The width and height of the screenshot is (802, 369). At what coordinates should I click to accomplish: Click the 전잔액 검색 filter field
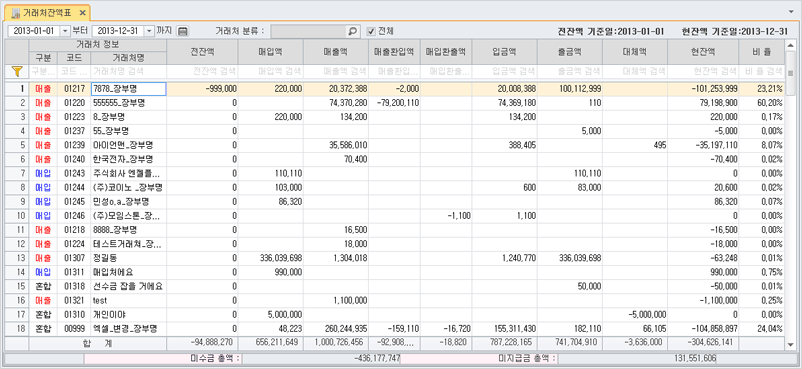click(x=203, y=71)
